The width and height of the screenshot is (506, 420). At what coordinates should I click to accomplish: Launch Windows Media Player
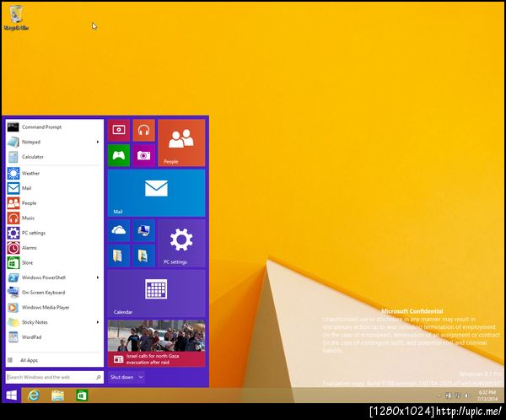pyautogui.click(x=54, y=307)
